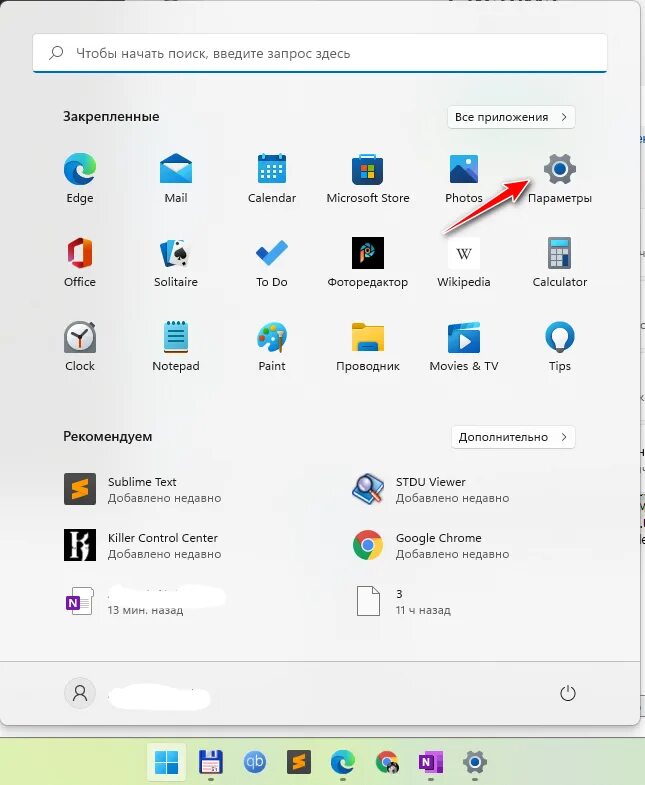Launch Solitaire
This screenshot has height=785, width=645.
(176, 263)
